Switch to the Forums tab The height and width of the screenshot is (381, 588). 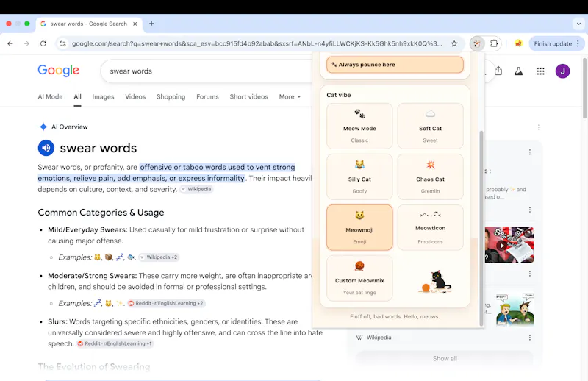207,96
